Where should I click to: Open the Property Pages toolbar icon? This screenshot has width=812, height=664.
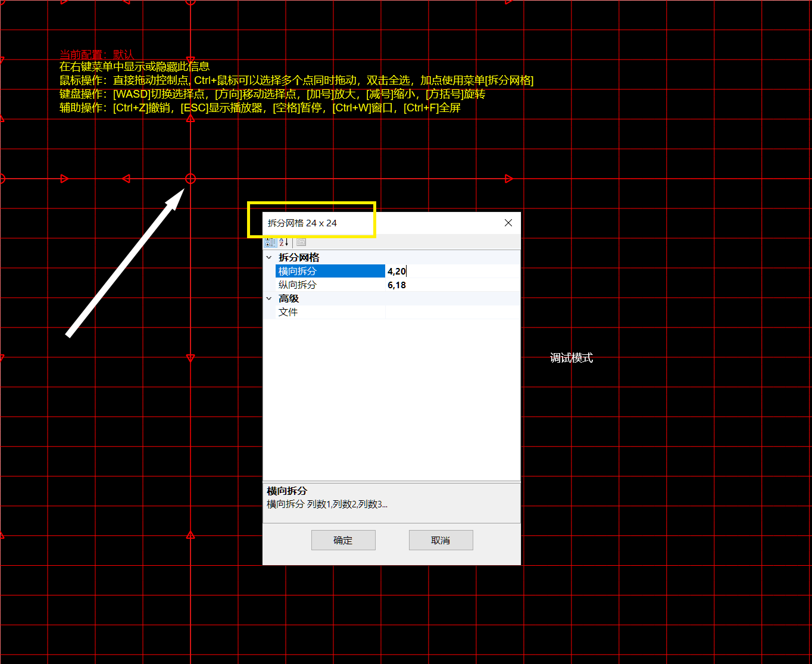pyautogui.click(x=301, y=242)
